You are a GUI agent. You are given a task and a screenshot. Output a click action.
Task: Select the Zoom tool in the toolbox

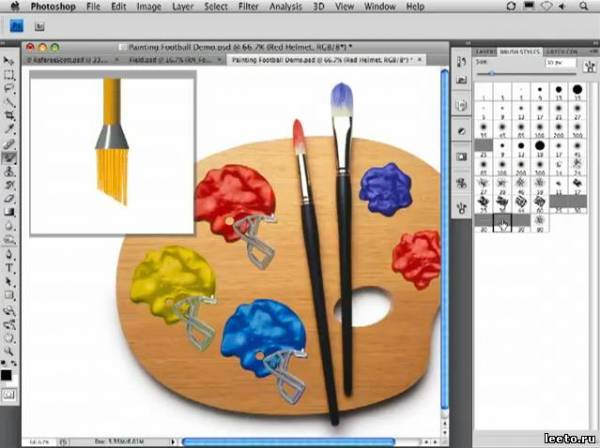8,351
